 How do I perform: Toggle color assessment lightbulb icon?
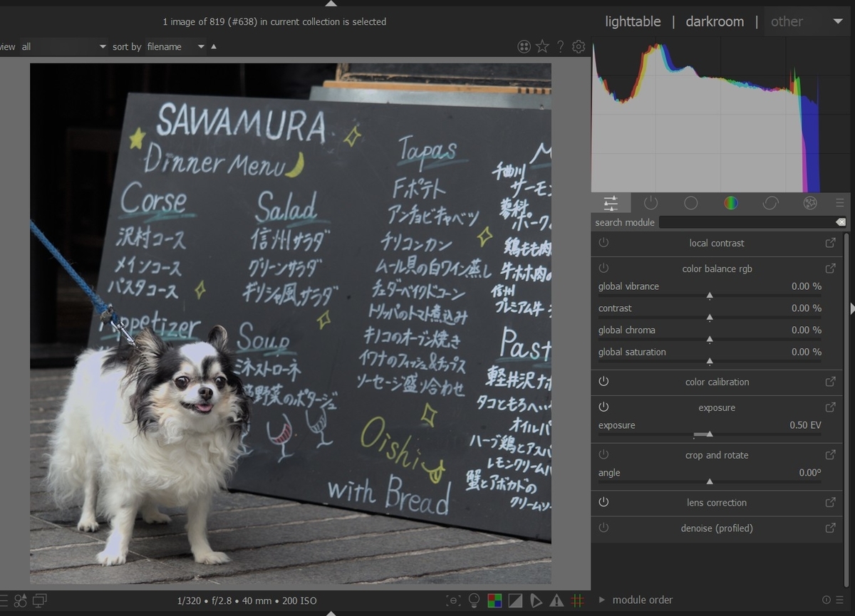click(x=474, y=600)
